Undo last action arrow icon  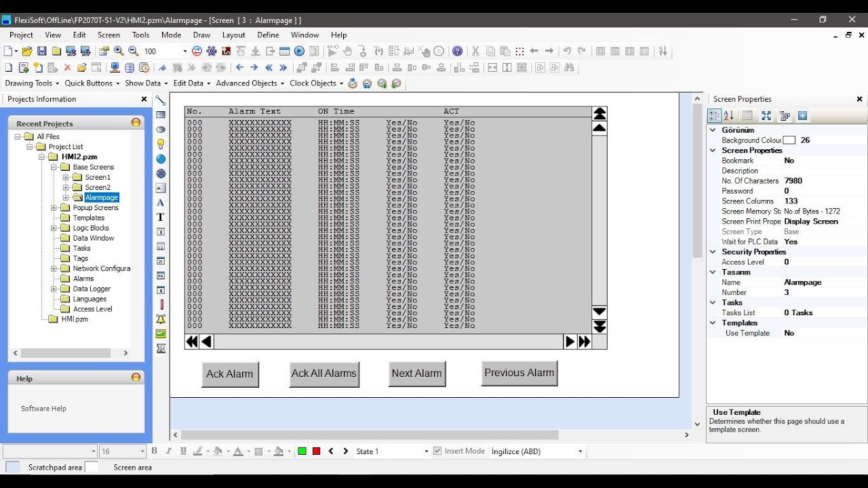[567, 51]
